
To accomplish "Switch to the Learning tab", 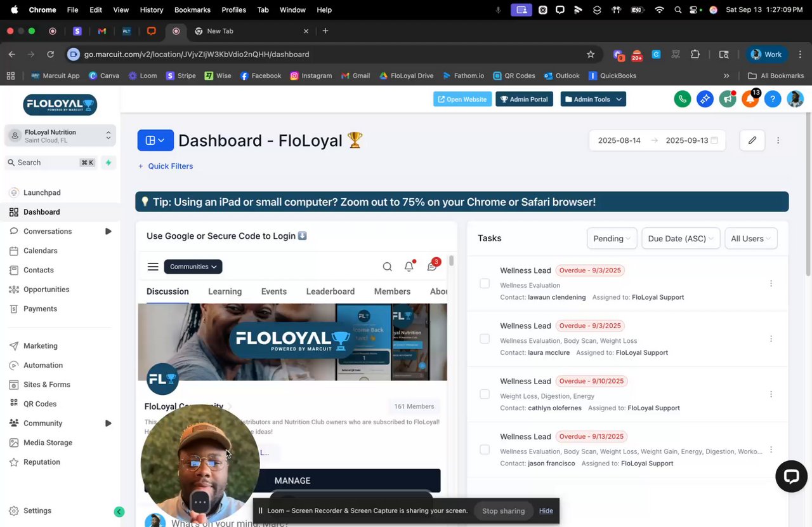I will point(225,291).
